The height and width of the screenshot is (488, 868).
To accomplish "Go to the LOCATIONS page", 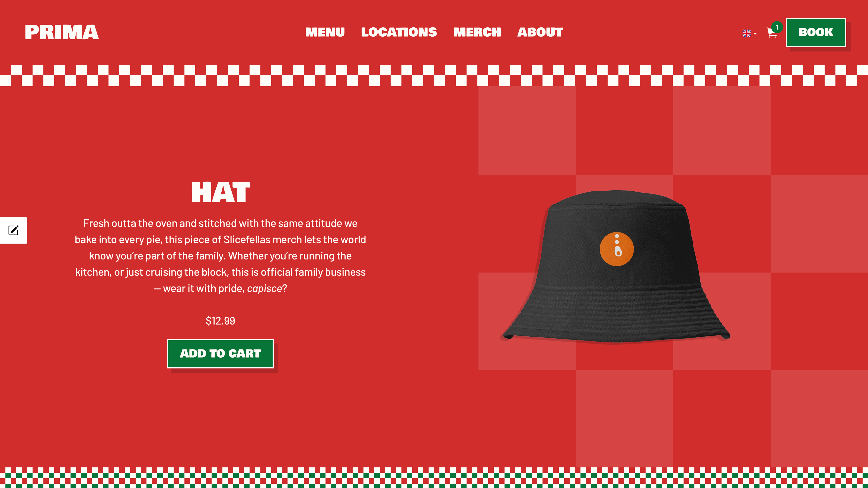I will pos(399,32).
